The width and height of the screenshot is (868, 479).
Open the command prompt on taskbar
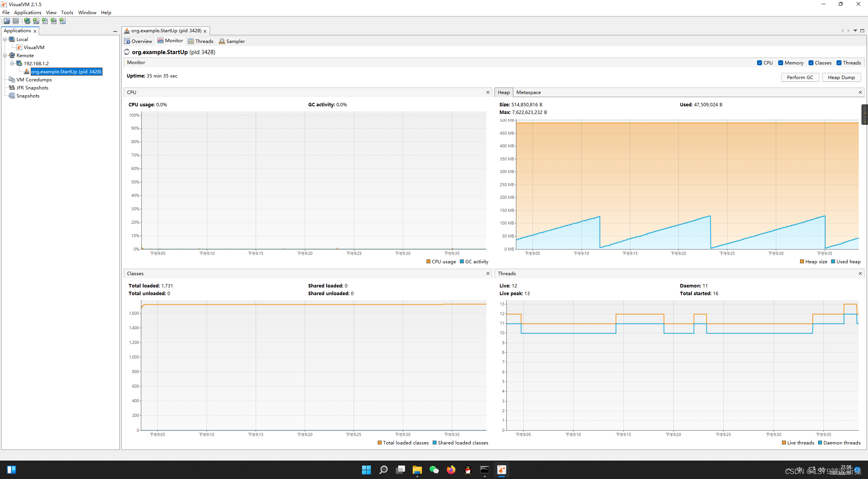[485, 470]
